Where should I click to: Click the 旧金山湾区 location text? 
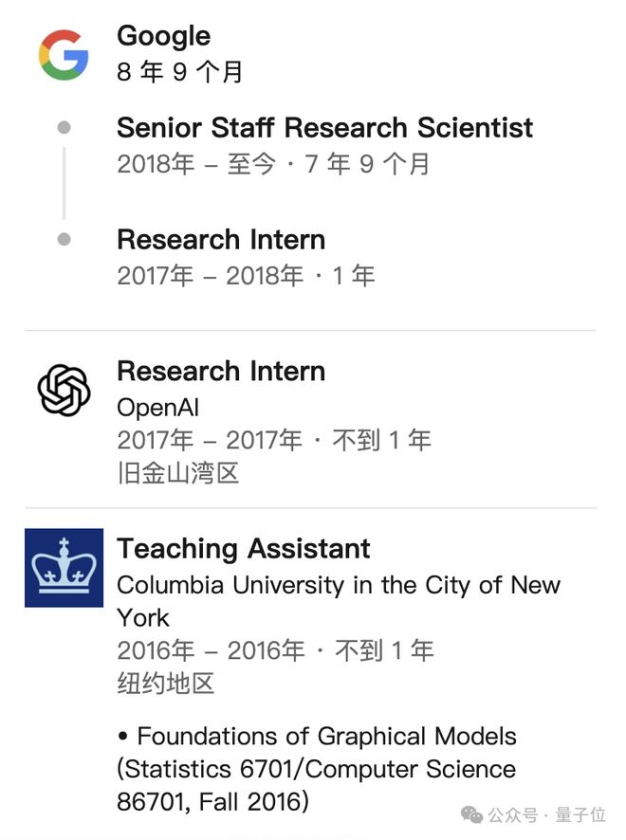[x=178, y=472]
